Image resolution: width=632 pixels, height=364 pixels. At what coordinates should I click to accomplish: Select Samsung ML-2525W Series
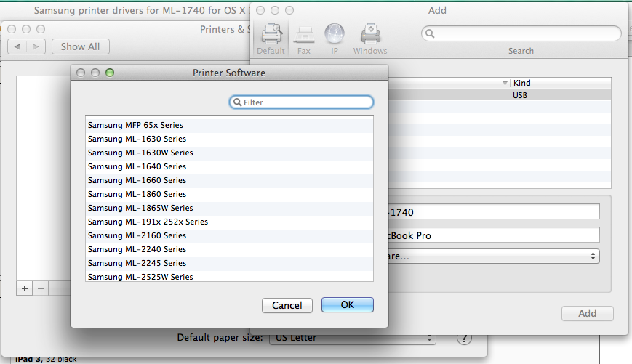coord(229,276)
